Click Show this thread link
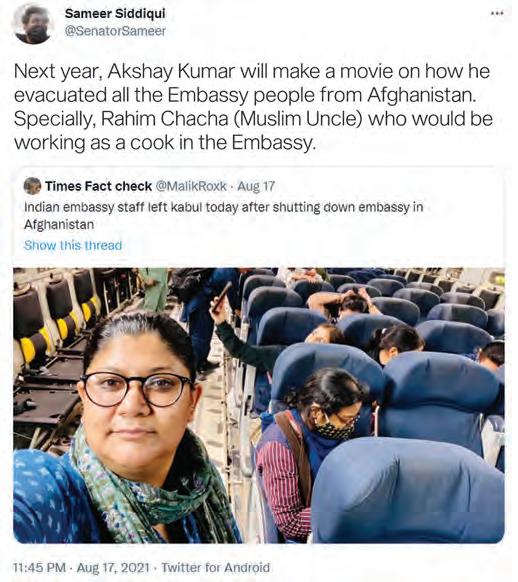This screenshot has width=518, height=582. pyautogui.click(x=73, y=245)
